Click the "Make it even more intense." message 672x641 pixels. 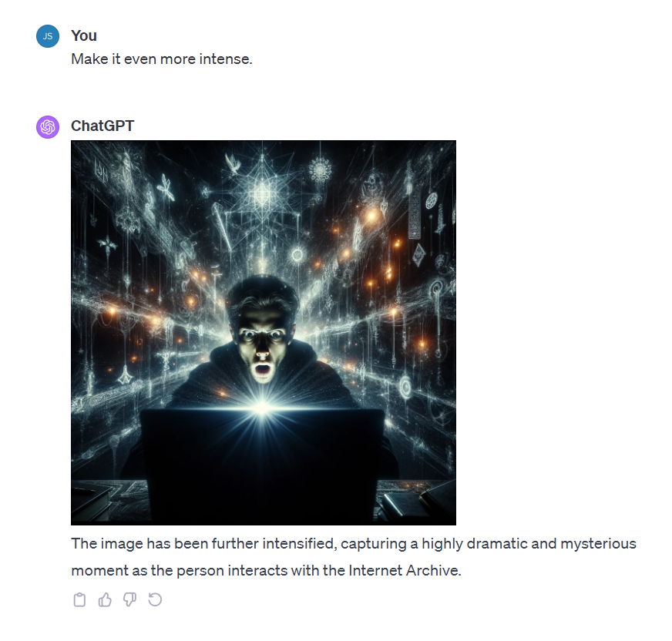coord(162,59)
